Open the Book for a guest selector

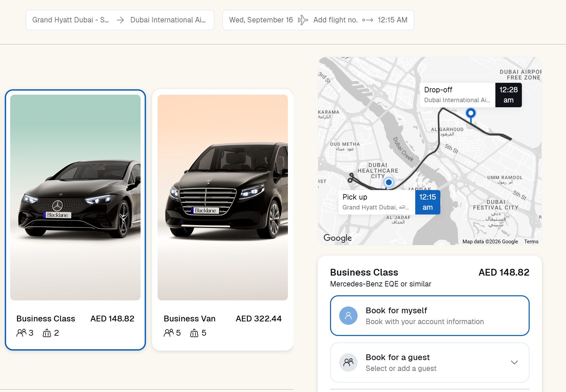click(430, 362)
